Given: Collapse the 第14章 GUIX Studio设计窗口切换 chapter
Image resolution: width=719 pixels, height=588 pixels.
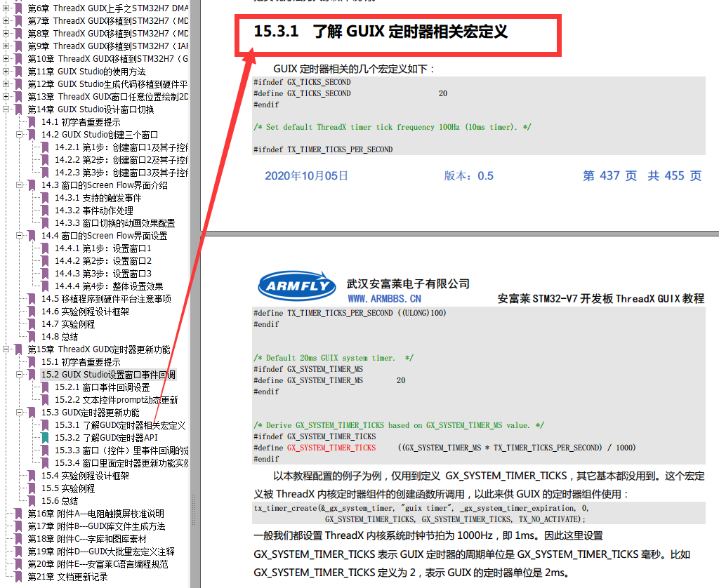Looking at the screenshot, I should coord(6,109).
